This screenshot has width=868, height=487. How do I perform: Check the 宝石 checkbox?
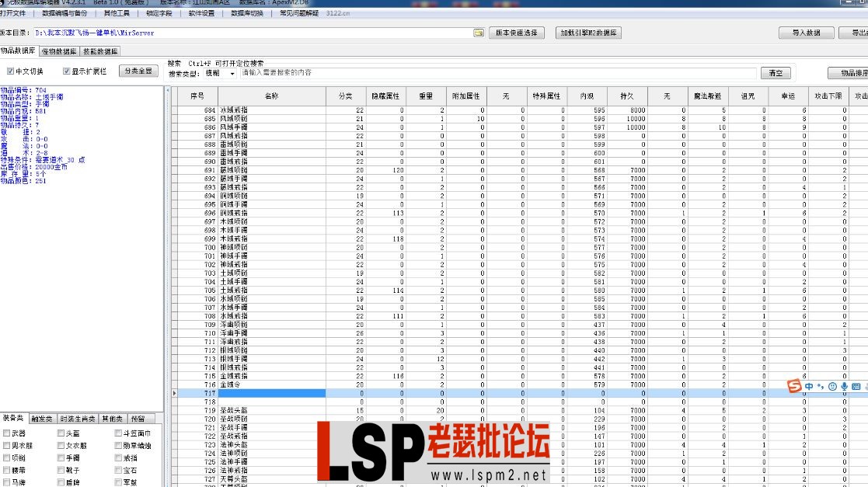(118, 470)
